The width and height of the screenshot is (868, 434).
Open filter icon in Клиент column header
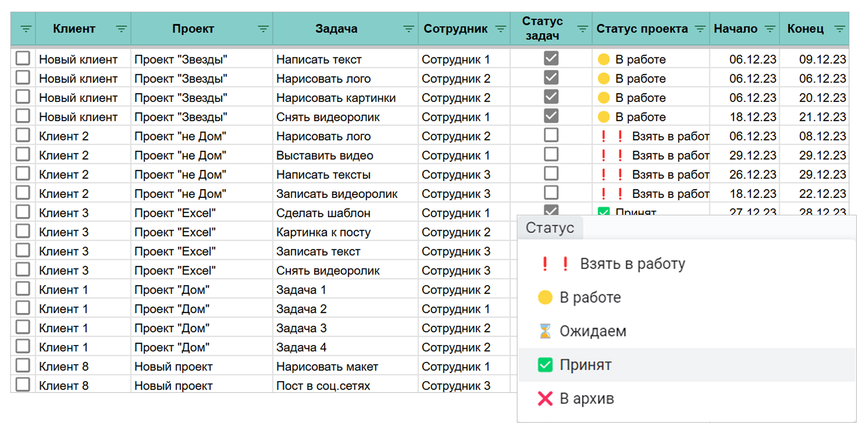[122, 29]
